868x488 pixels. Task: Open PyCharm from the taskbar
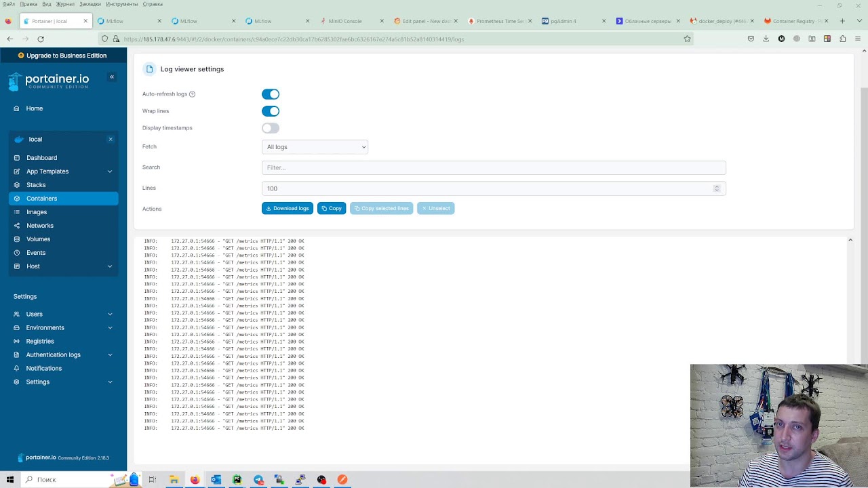pyautogui.click(x=237, y=479)
